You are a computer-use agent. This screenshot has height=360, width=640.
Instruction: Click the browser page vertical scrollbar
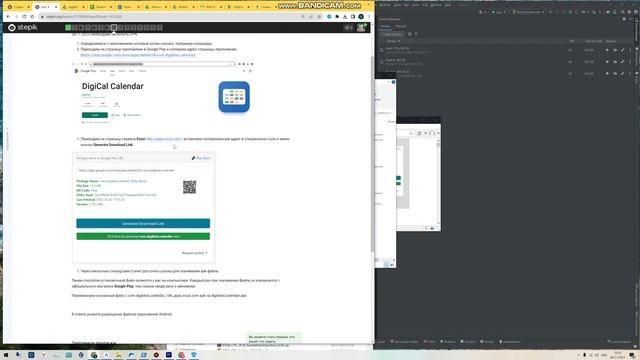click(373, 155)
